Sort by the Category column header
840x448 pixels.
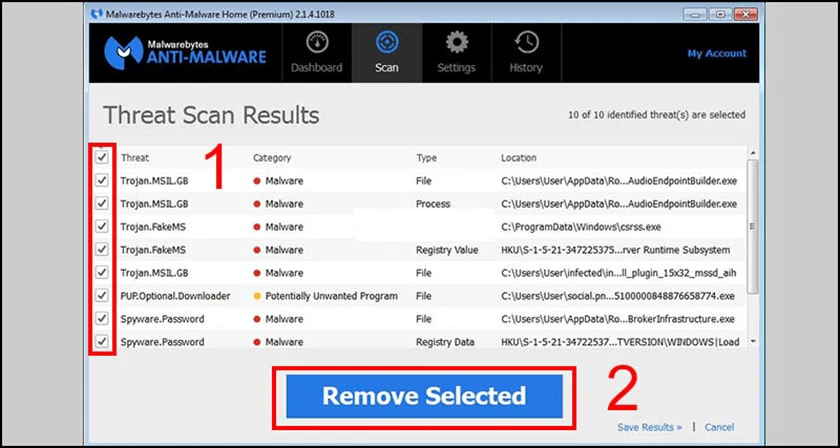[272, 158]
